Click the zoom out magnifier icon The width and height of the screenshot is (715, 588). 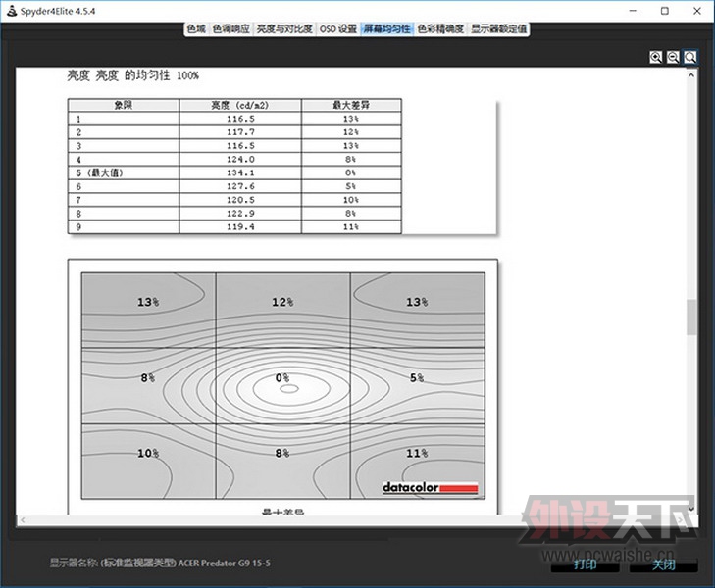click(x=673, y=58)
